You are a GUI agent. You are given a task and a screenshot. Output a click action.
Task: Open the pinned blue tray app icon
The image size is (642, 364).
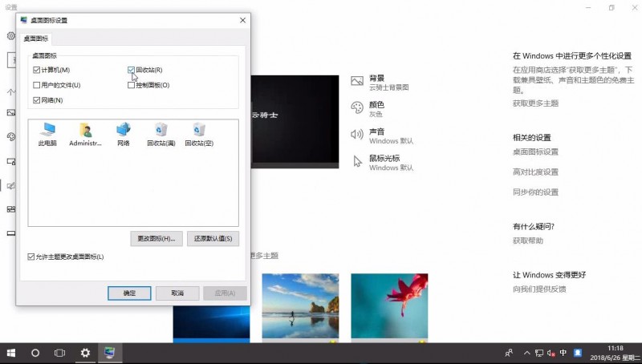coord(578,353)
